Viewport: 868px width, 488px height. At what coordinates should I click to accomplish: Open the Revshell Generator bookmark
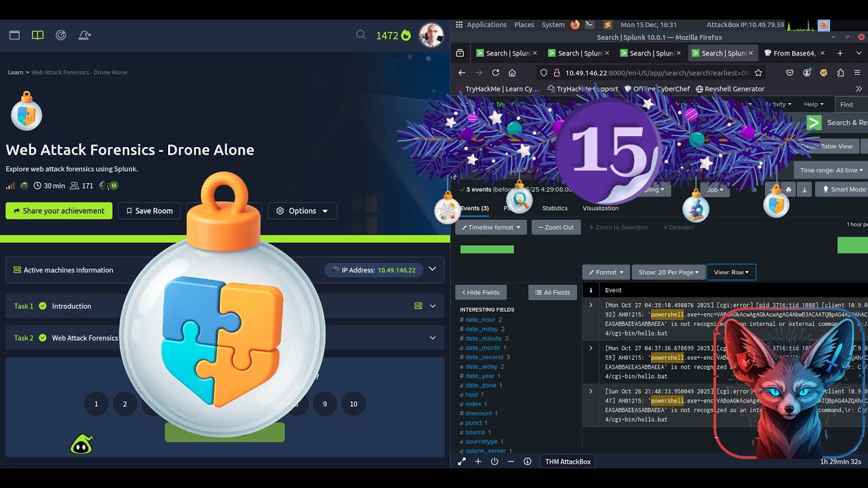(x=730, y=89)
